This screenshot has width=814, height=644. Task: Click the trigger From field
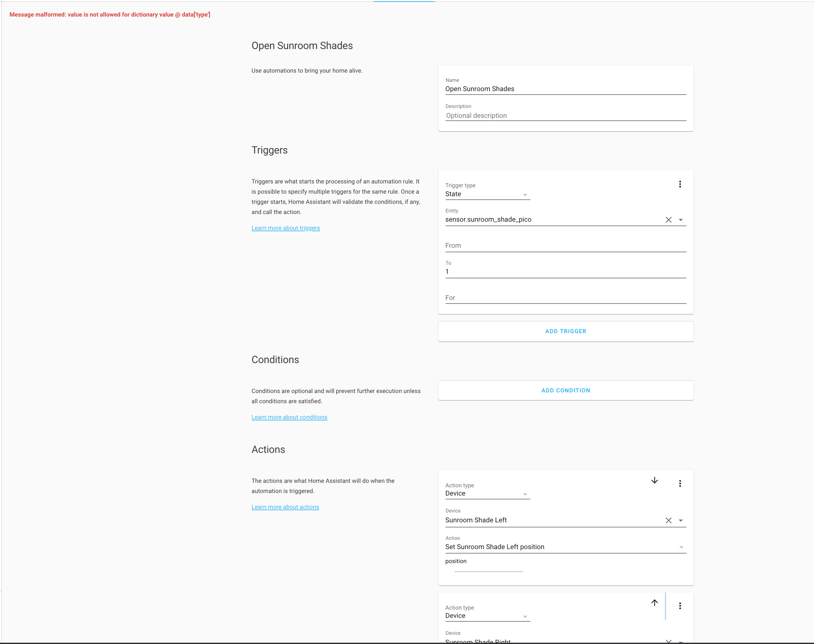pyautogui.click(x=565, y=246)
